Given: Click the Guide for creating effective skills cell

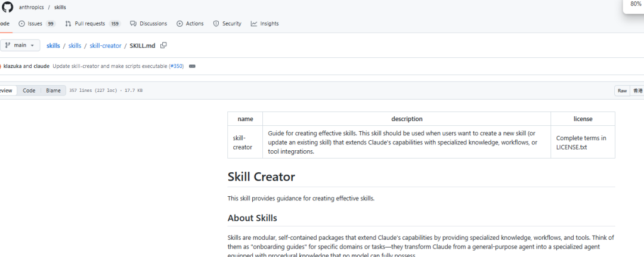Looking at the screenshot, I should tap(407, 142).
